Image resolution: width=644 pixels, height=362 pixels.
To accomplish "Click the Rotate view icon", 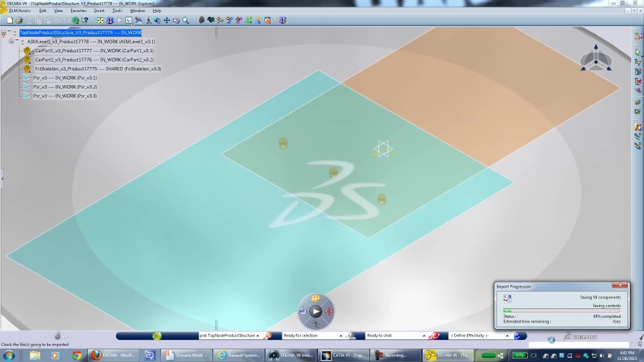I will coord(157,20).
